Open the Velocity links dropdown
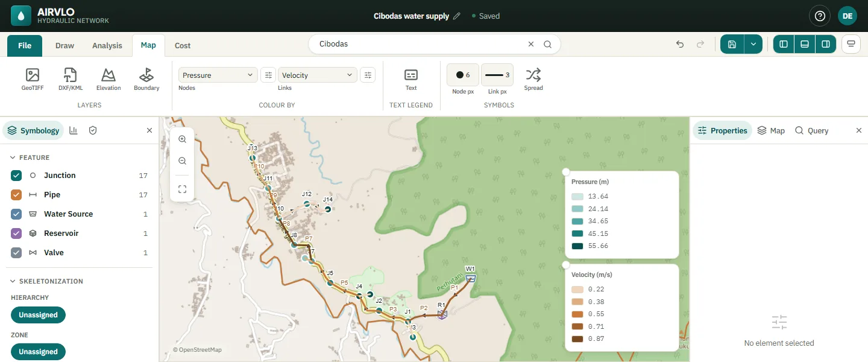 coord(318,75)
